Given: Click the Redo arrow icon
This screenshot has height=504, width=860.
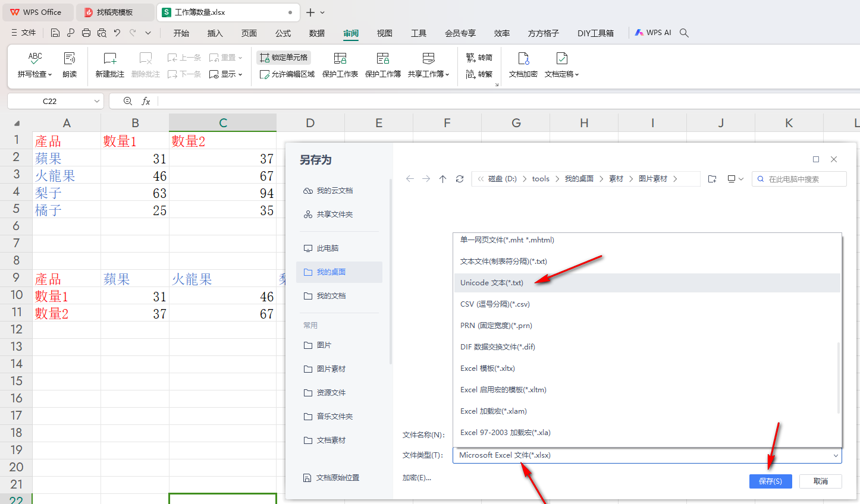Looking at the screenshot, I should (x=133, y=33).
